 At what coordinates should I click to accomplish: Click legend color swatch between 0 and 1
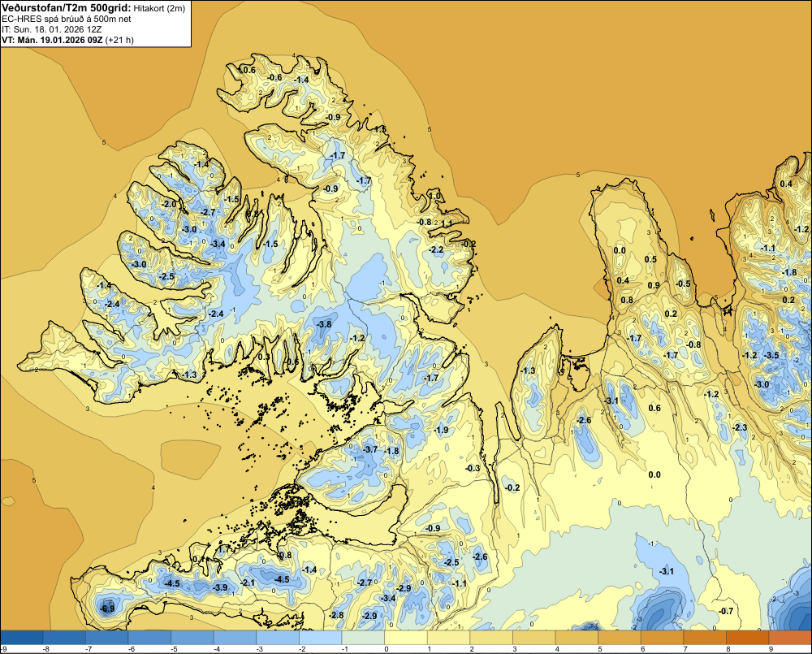point(406,636)
